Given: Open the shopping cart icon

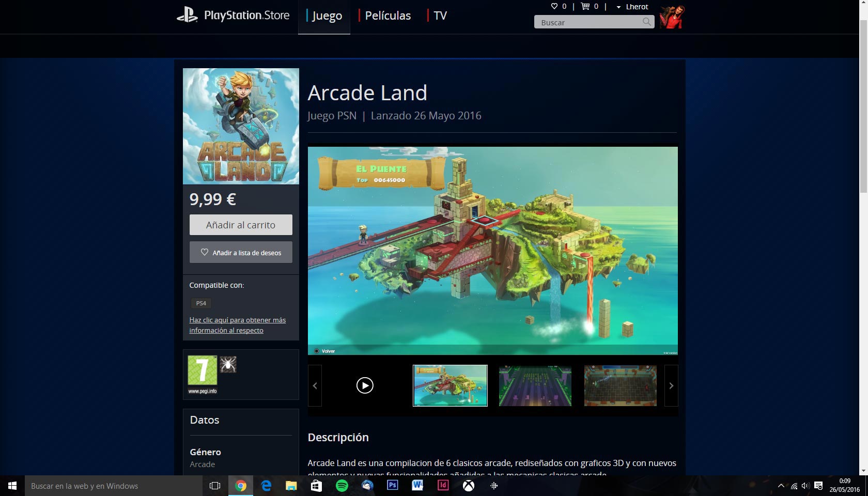Looking at the screenshot, I should pos(585,6).
